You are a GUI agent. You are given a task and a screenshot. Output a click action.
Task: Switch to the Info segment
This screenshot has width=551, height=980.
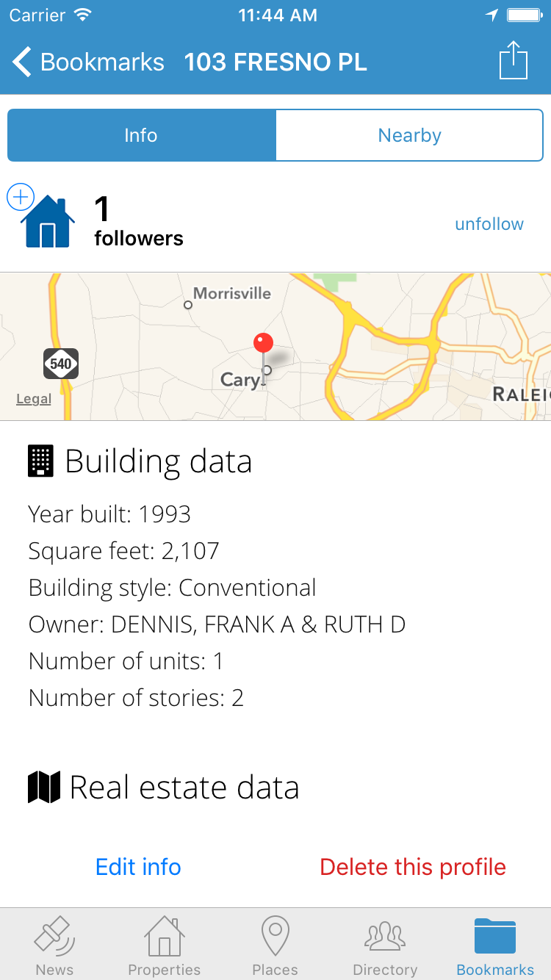click(x=141, y=135)
